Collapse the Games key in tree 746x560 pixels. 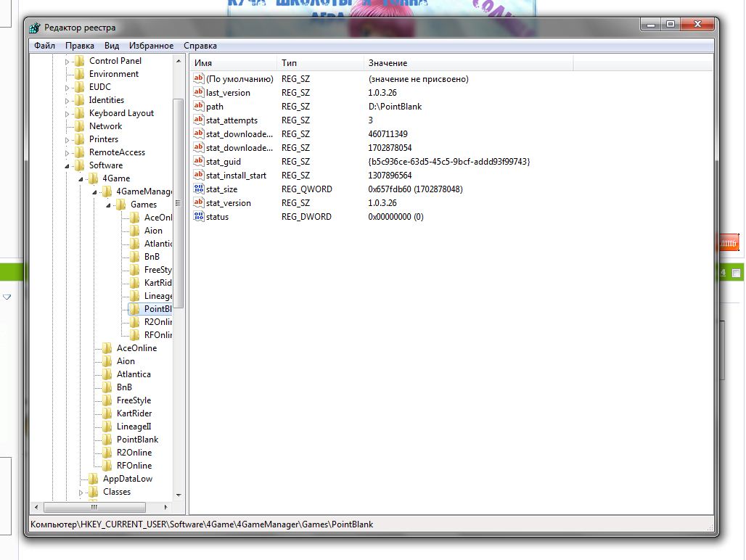coord(108,205)
